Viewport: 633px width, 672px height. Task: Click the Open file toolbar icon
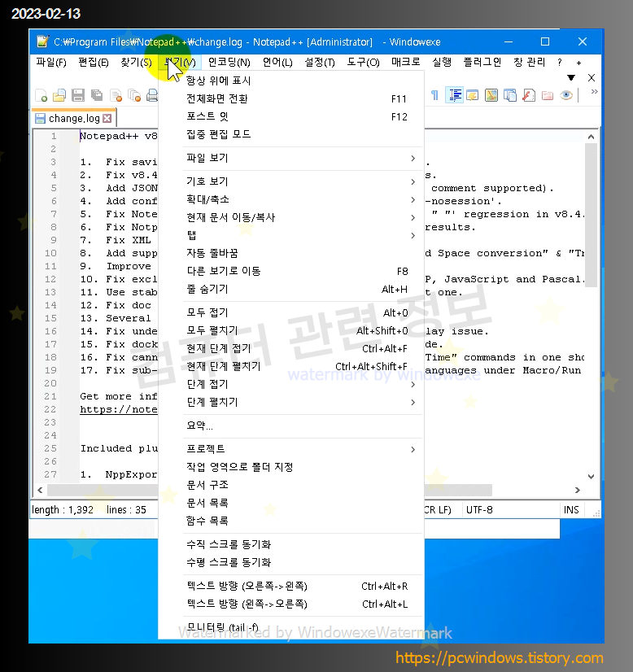(59, 95)
